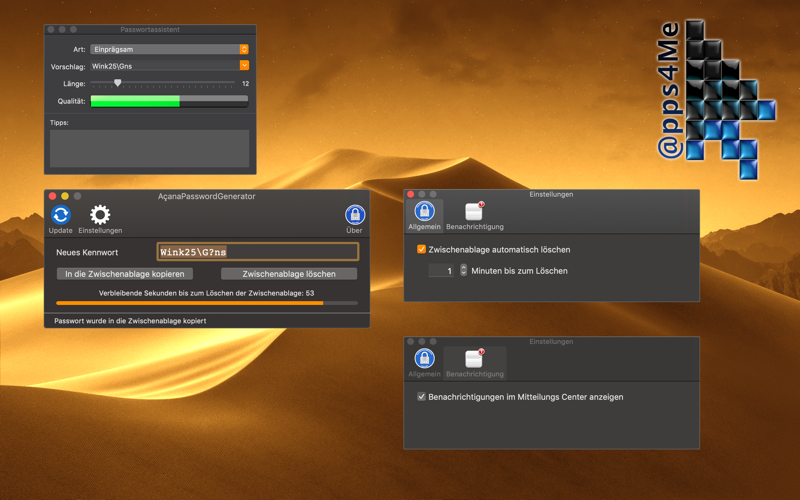Click the Passwortassistent window title bar

[x=150, y=30]
